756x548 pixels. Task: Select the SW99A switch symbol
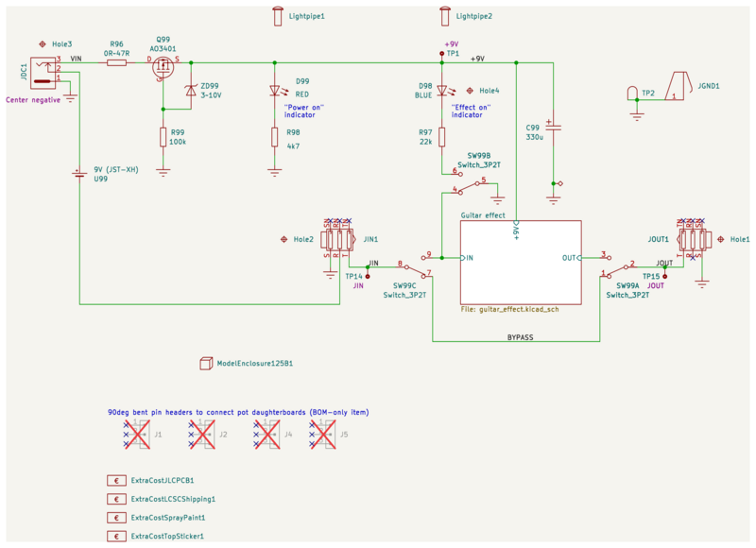[618, 265]
